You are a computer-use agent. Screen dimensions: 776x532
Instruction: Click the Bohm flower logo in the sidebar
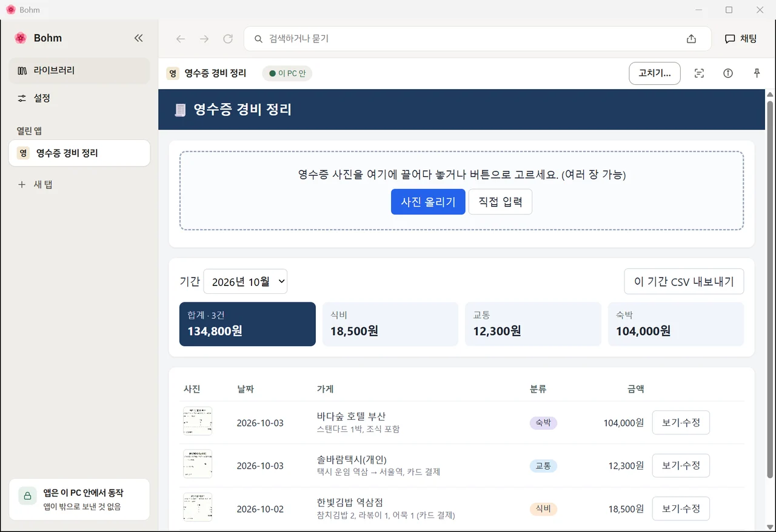point(21,38)
